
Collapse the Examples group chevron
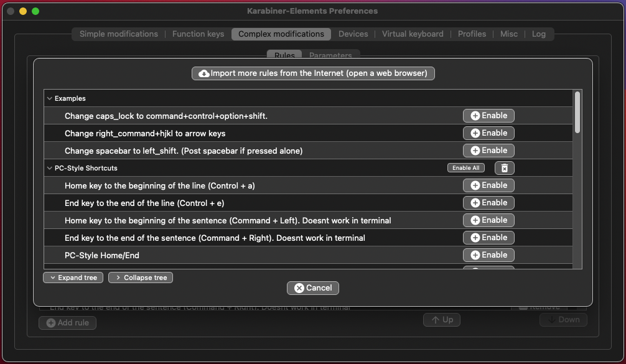(50, 98)
